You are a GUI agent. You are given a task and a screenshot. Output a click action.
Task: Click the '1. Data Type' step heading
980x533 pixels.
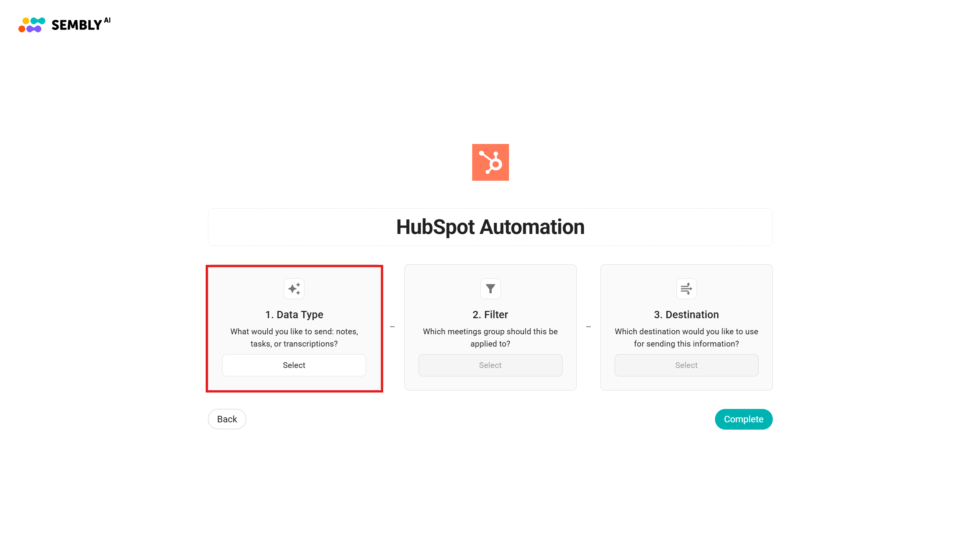click(294, 315)
